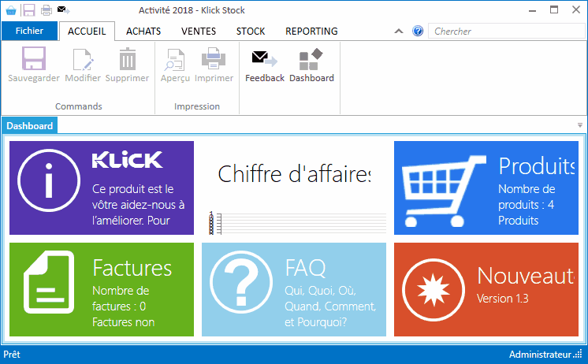Click the Chiffre d'affaires chart tile
Viewport: 588px width, 364px height.
click(293, 188)
